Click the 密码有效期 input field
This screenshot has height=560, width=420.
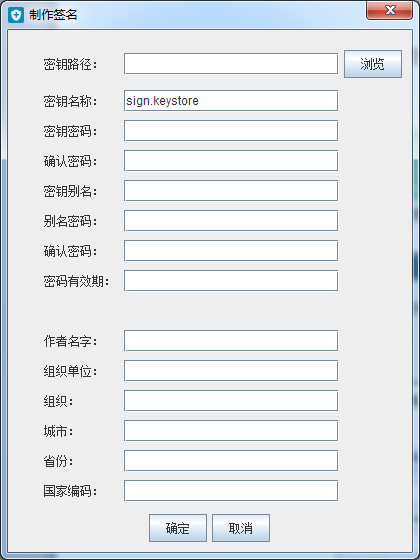[231, 281]
